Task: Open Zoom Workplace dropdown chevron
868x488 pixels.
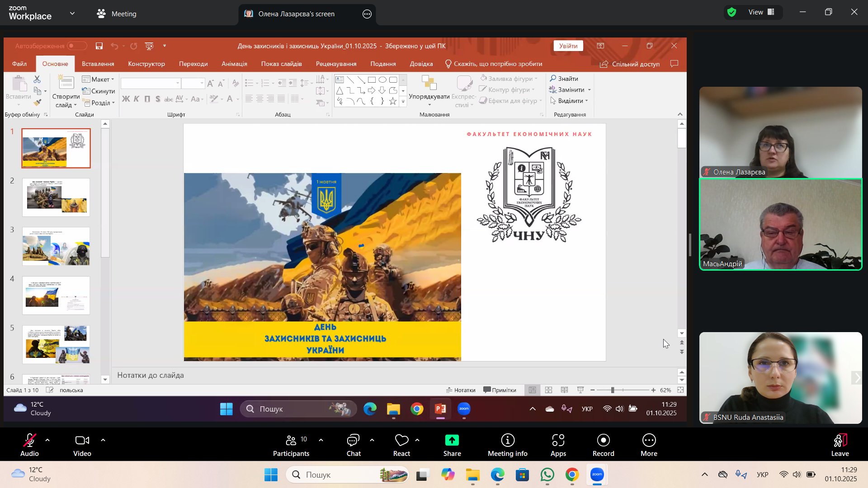Action: 72,14
